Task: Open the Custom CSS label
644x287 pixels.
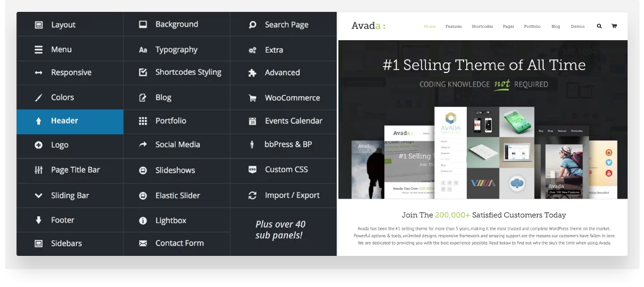Action: tap(286, 170)
